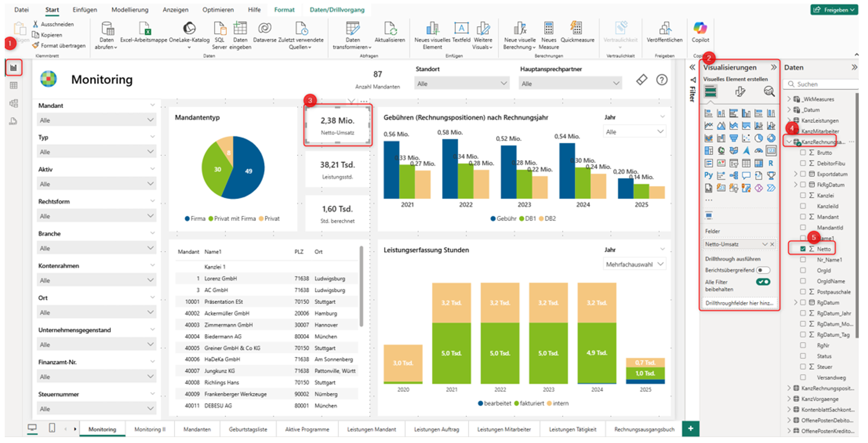868x443 pixels.
Task: Check the Brutto field checkbox
Action: tap(803, 152)
